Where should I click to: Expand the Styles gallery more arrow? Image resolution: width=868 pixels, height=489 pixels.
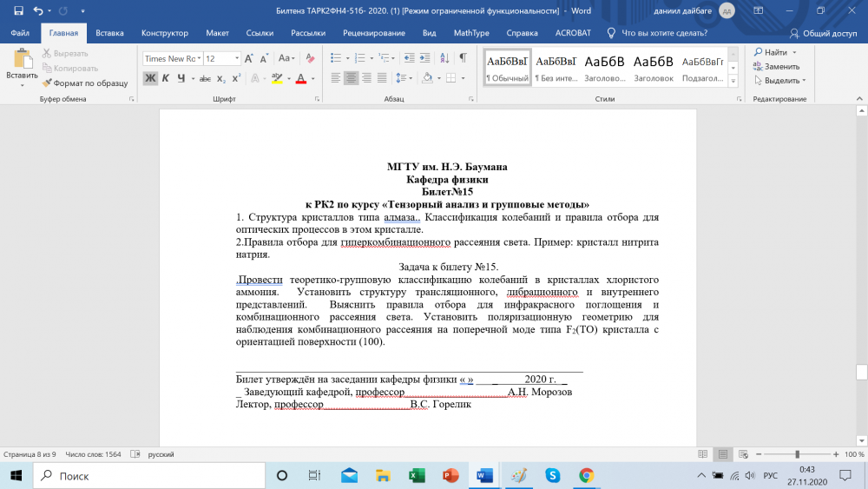click(x=735, y=82)
